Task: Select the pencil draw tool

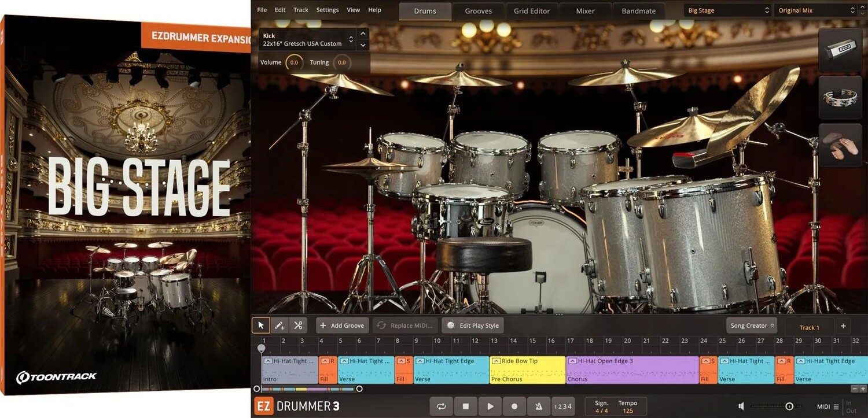Action: [279, 325]
